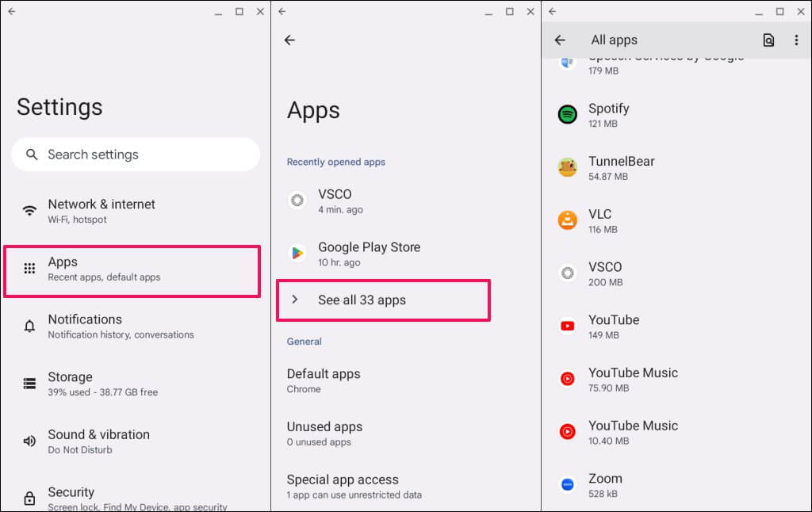Click title bar back arrow of Apps window
This screenshot has height=512, width=812.
[x=282, y=11]
